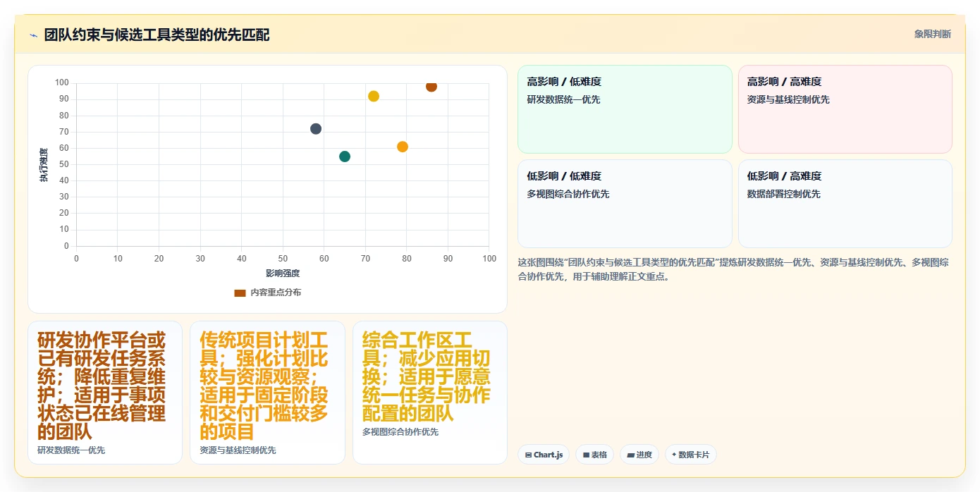Select the 研发协作平台或已有研发任务系统 data card
The height and width of the screenshot is (492, 980).
pos(105,393)
